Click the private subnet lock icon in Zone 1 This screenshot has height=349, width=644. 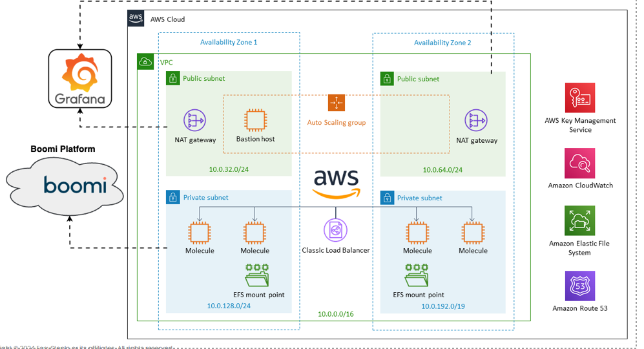pyautogui.click(x=173, y=197)
